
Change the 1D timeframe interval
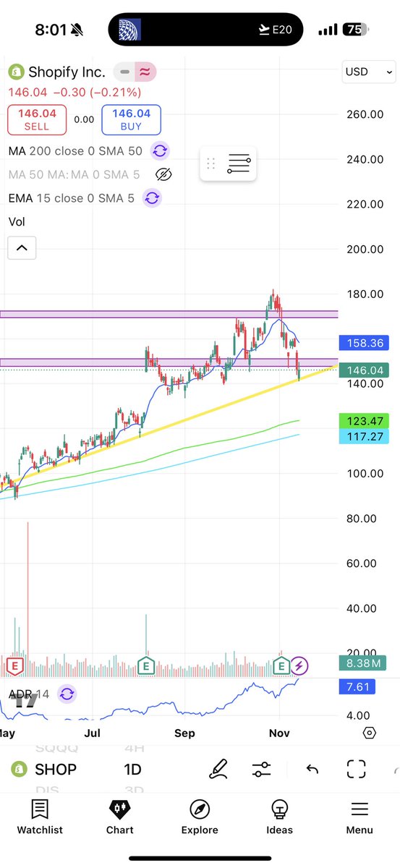132,769
